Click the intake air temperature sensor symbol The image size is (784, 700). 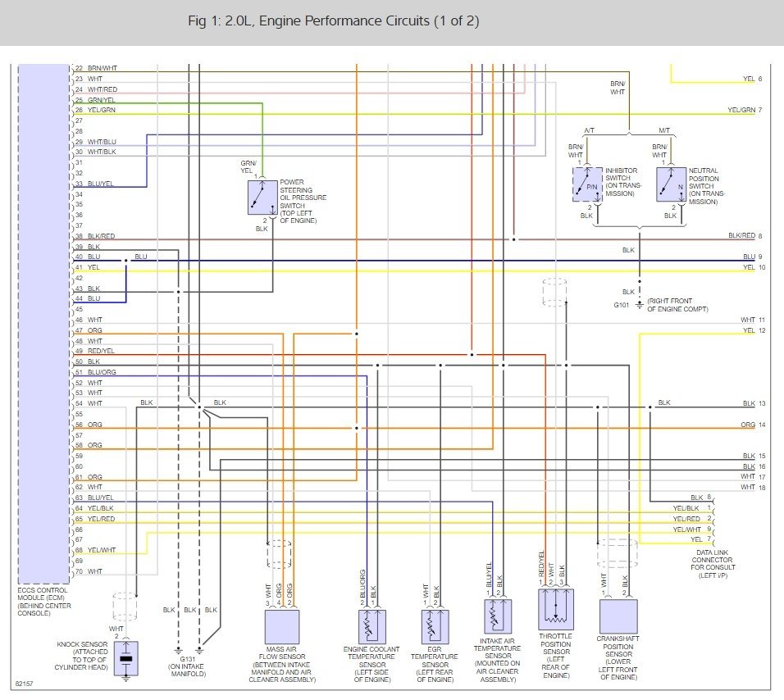pos(498,616)
